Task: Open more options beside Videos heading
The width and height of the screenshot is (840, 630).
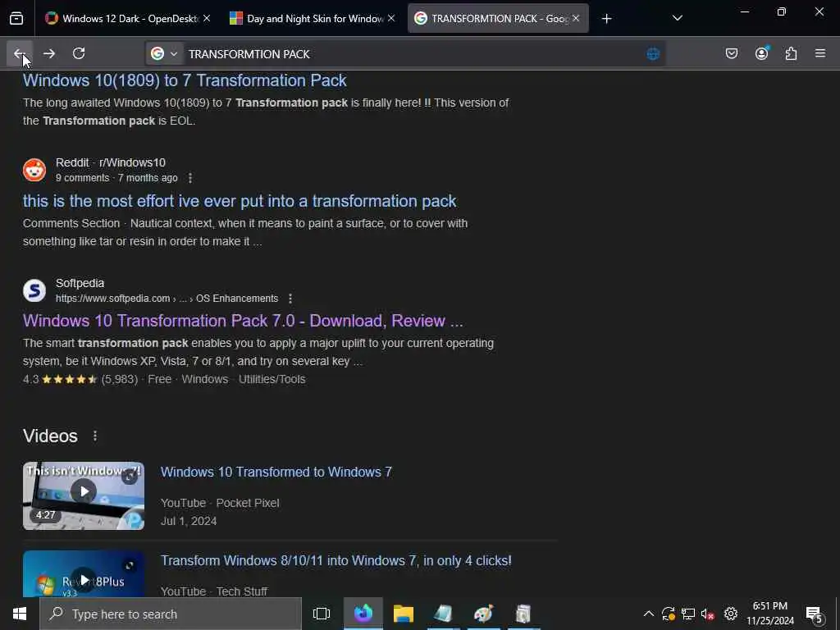Action: (x=95, y=436)
